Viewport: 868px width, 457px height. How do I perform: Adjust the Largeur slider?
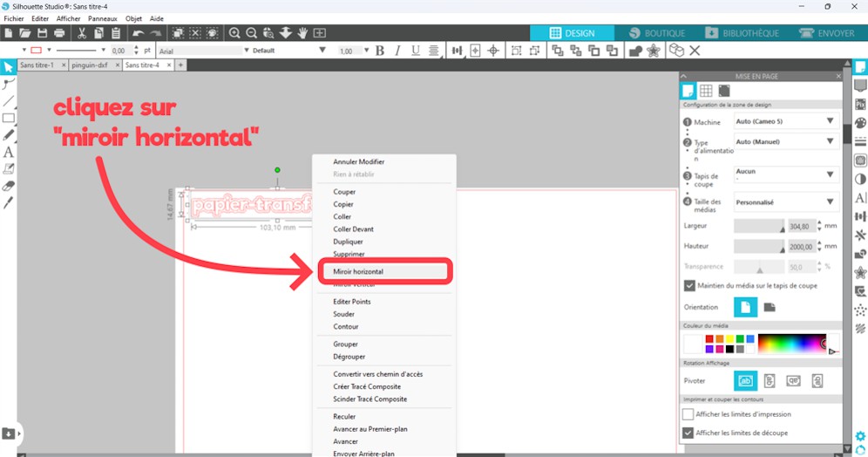coord(759,226)
